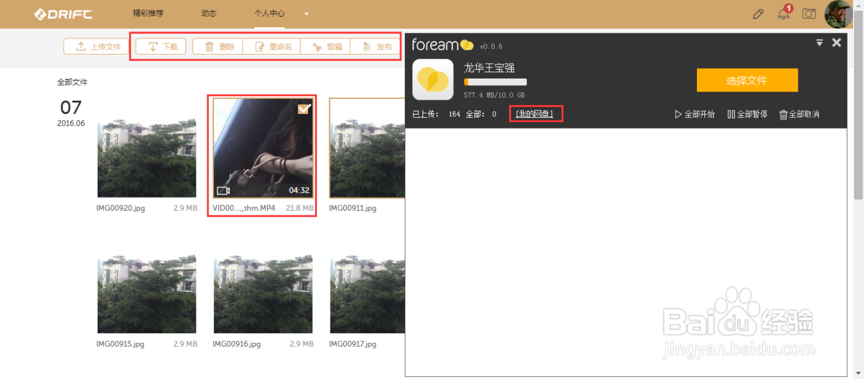The height and width of the screenshot is (379, 864).
Task: Click the camcorder icon on the video thumbnail
Action: 223,191
